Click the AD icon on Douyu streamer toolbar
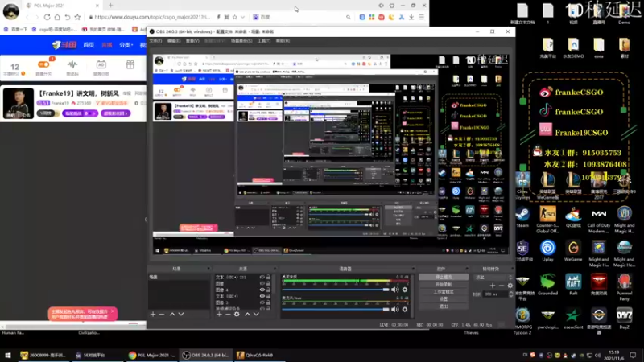644x362 pixels. pos(101,64)
